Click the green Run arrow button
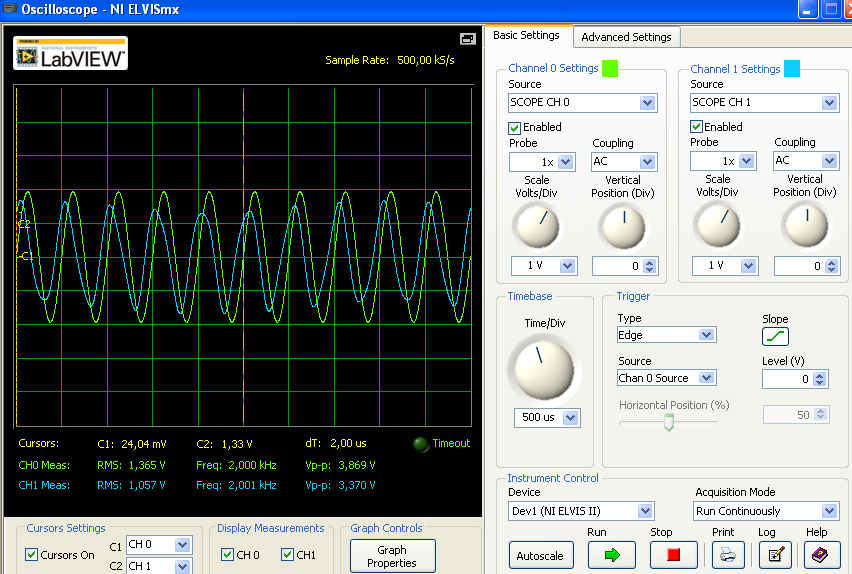Image resolution: width=852 pixels, height=574 pixels. [611, 555]
